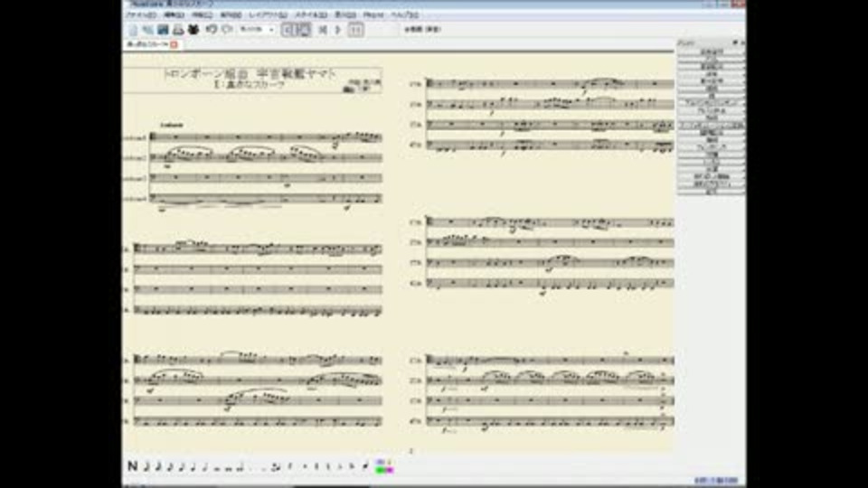Screen dimensions: 868x488
Task: Undock the palette panel with the float button
Action: pyautogui.click(x=735, y=42)
